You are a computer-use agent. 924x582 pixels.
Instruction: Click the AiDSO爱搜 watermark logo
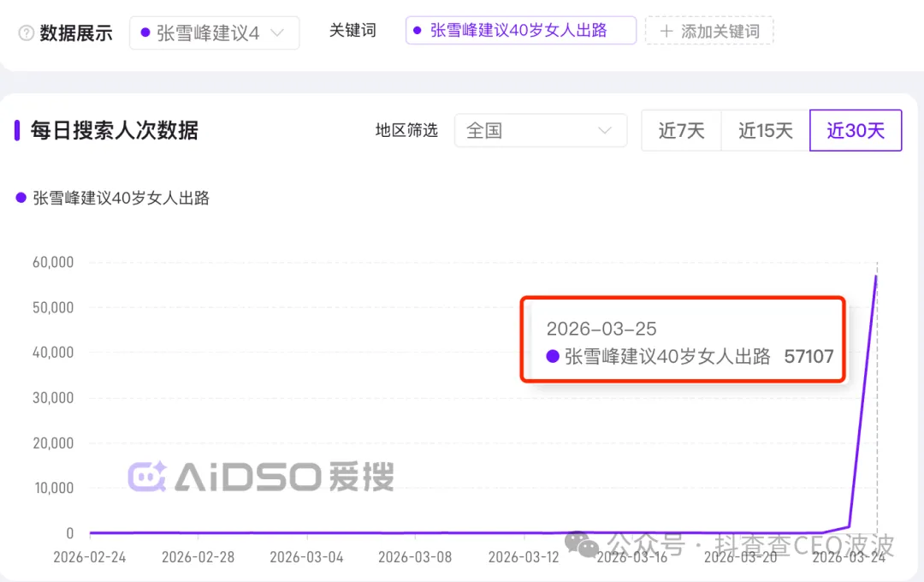coord(261,478)
